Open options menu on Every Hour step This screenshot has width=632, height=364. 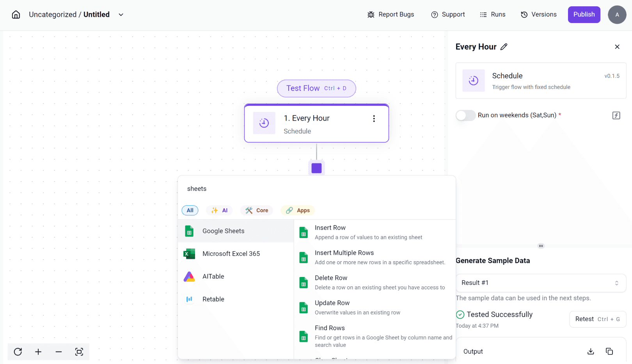click(x=374, y=118)
